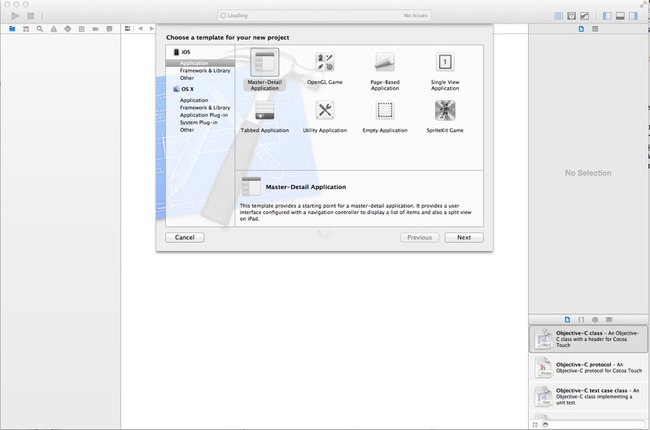650x430 pixels.
Task: Open the Symbol navigator
Action: click(x=26, y=29)
